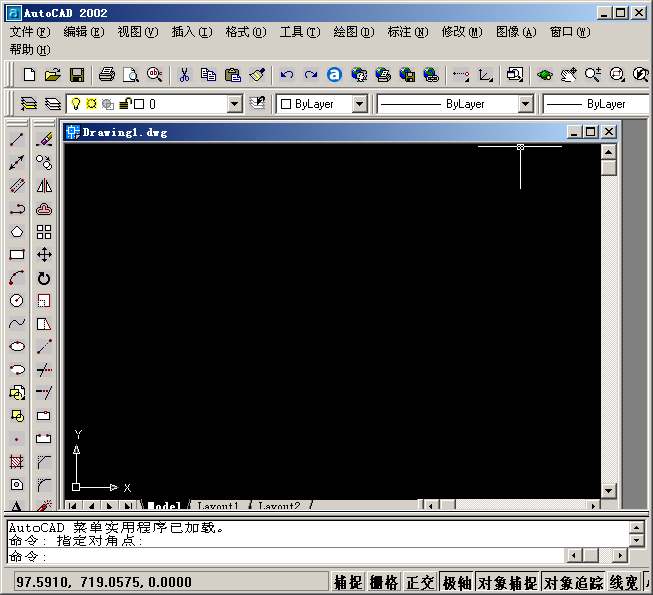Open the 文件(F) menu
653x595 pixels.
(x=30, y=32)
